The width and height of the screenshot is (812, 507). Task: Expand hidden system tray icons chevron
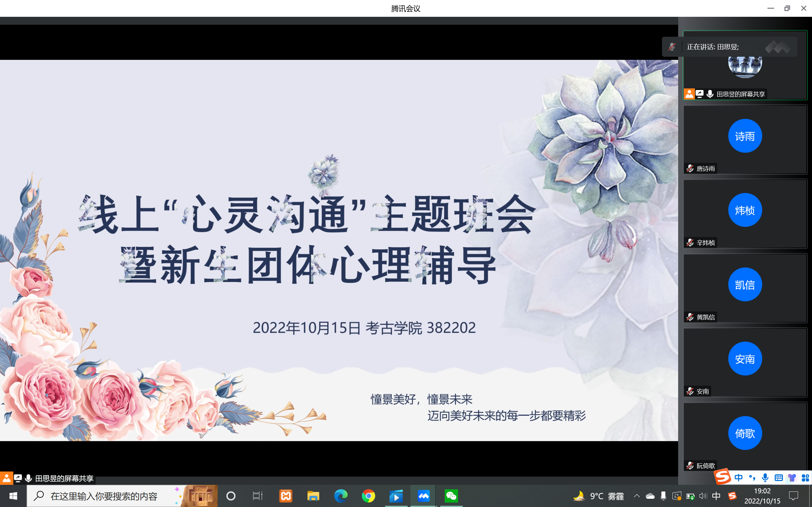(x=637, y=496)
